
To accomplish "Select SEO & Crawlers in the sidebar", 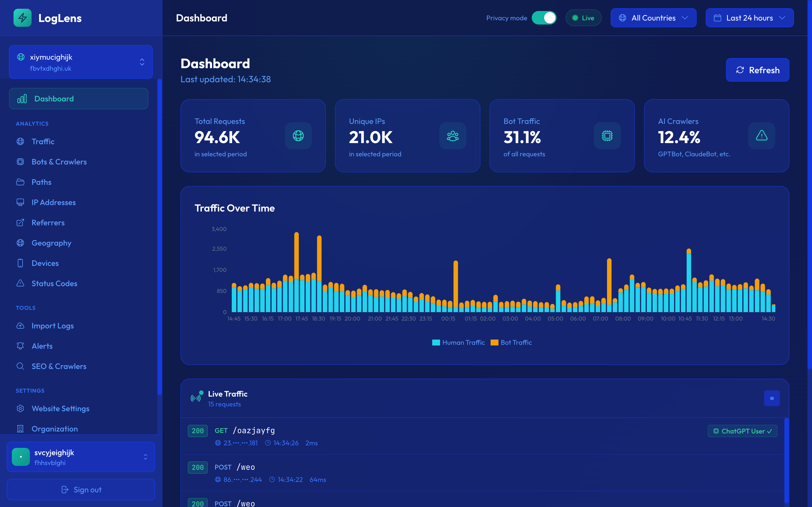I will (x=59, y=366).
